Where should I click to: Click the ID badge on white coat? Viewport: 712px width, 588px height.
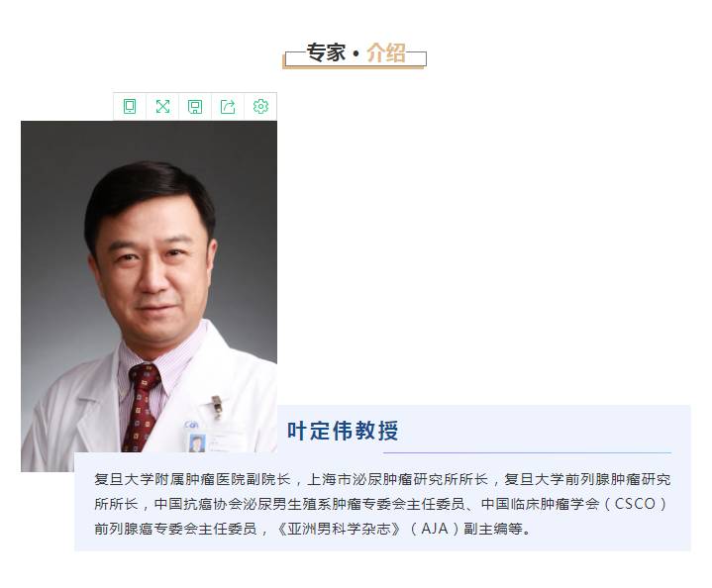[197, 442]
